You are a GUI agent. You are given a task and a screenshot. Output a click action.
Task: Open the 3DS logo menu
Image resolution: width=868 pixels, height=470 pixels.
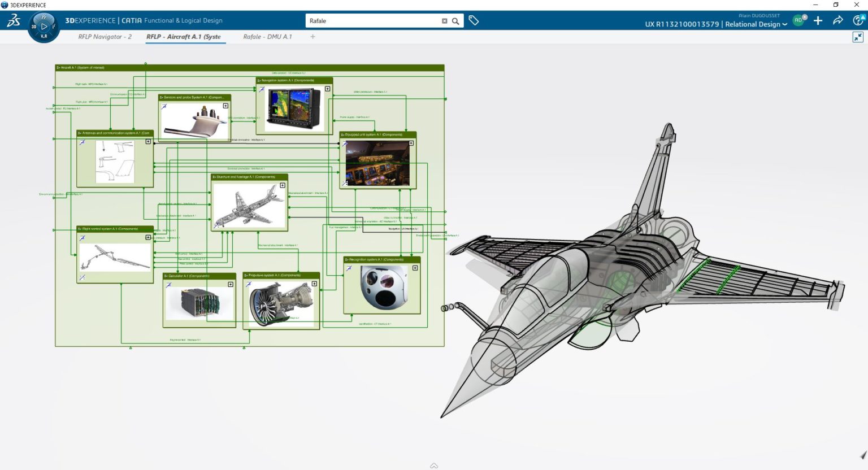14,21
